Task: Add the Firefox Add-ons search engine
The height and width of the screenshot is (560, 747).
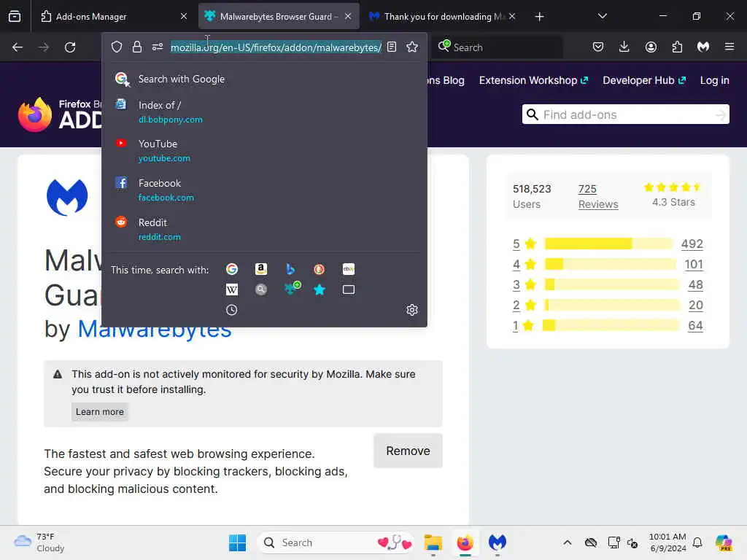Action: click(x=292, y=288)
